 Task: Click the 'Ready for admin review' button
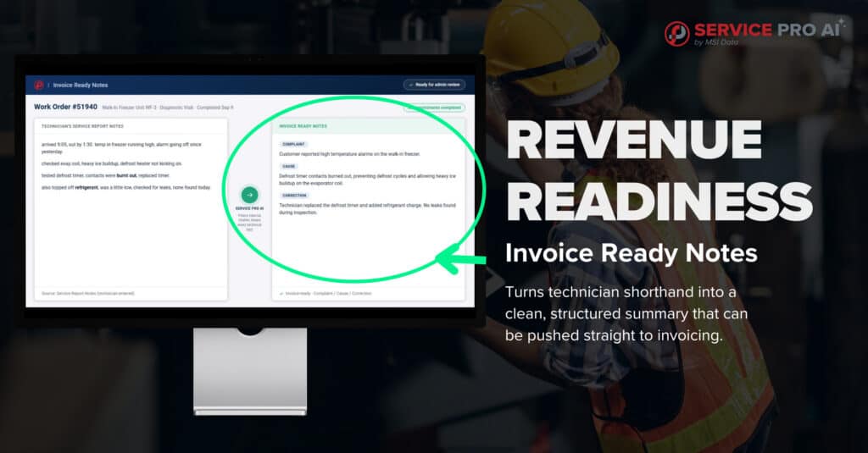click(x=435, y=85)
